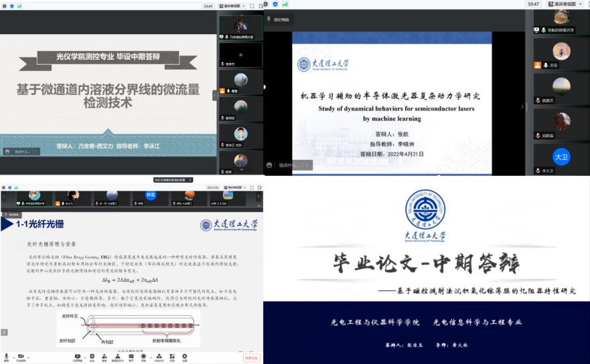590x364 pixels.
Task: Click the info icon in bottom-left meeting
Action: point(3,187)
